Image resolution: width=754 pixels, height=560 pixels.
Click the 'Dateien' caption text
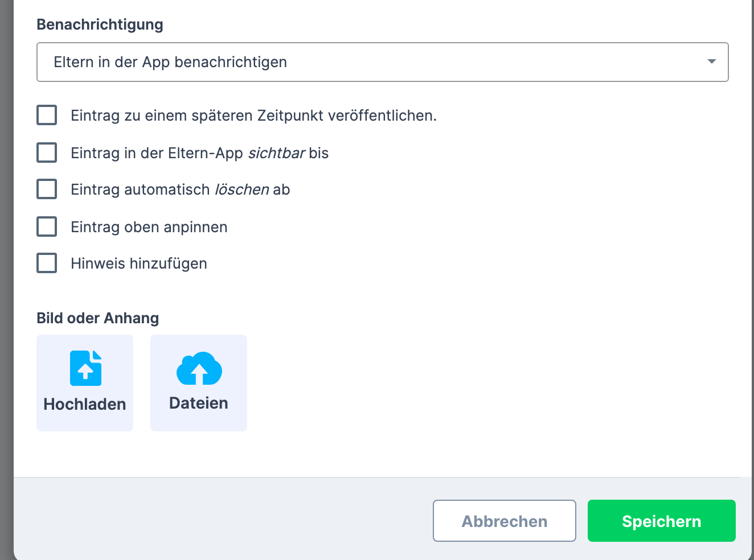click(199, 403)
